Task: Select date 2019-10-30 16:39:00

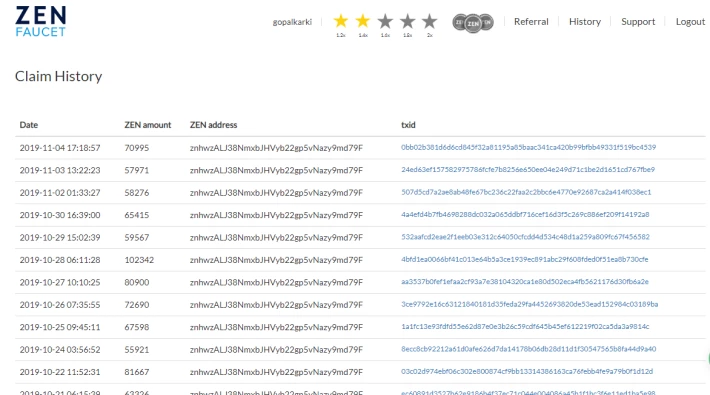Action: pos(60,215)
